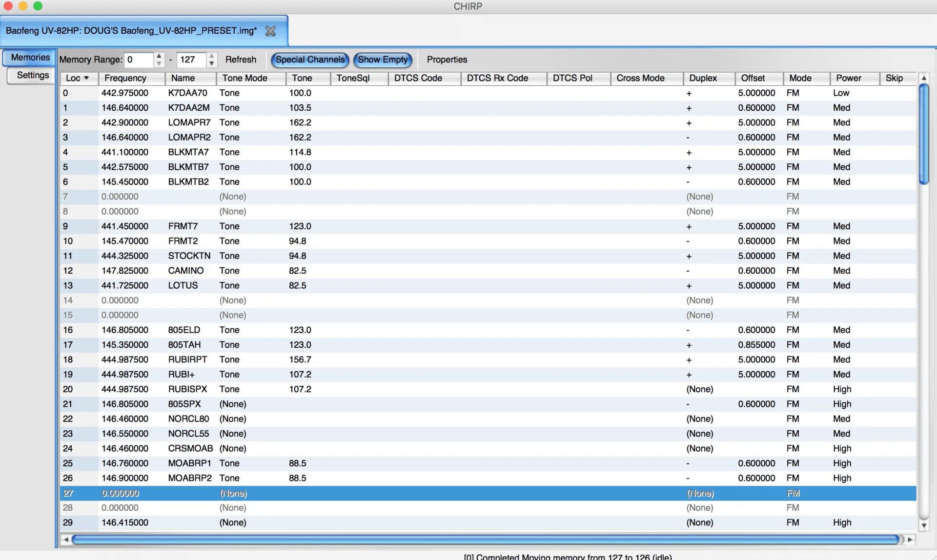Select the 805SPX name cell
The image size is (937, 560).
(184, 404)
